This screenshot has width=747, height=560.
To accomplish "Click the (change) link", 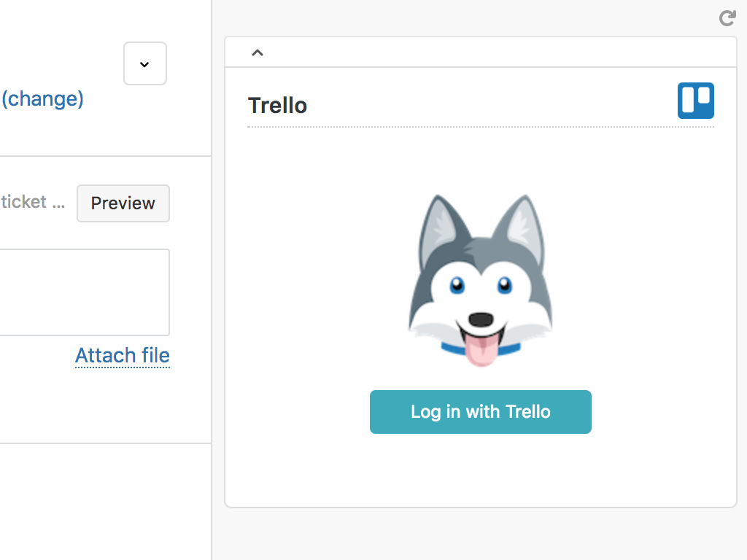I will click(x=42, y=98).
